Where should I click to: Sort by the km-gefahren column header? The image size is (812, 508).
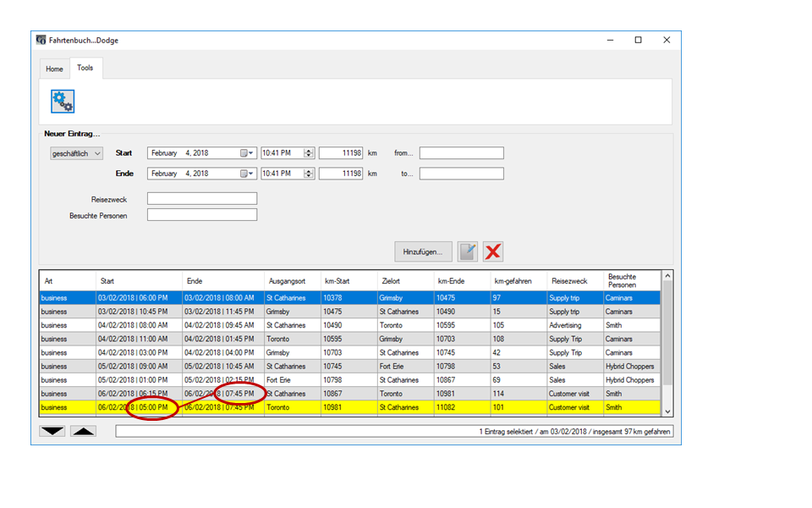pyautogui.click(x=513, y=281)
